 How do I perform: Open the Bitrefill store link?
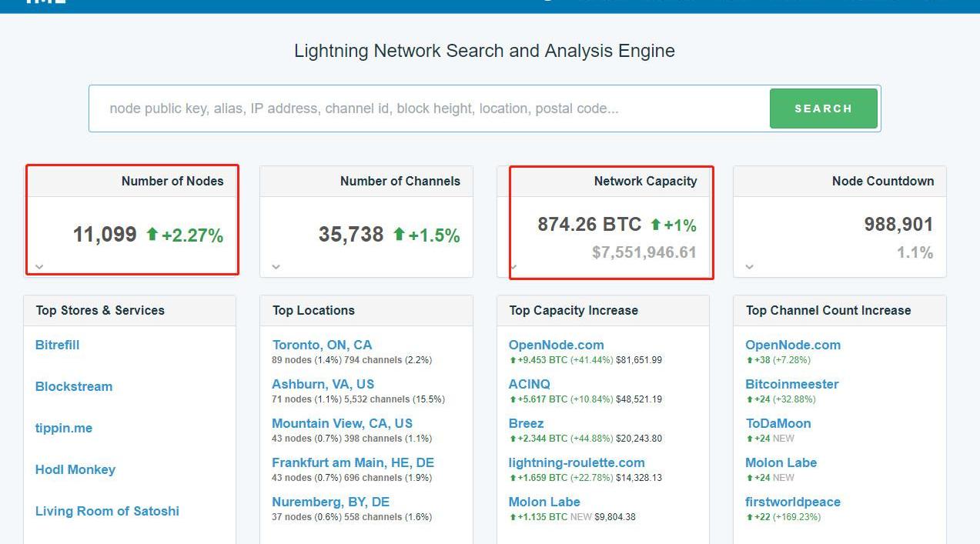coord(58,345)
